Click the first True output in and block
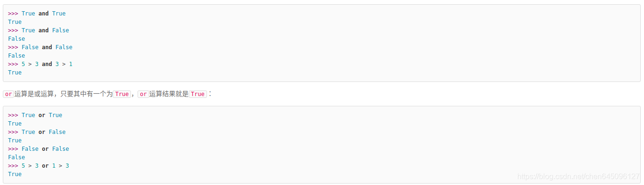 tap(15, 22)
